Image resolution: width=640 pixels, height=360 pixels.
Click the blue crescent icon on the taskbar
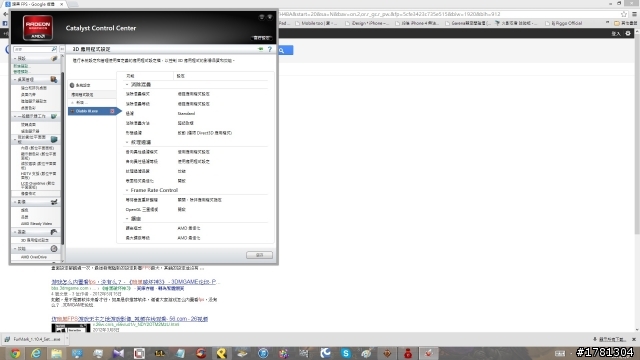[325, 353]
